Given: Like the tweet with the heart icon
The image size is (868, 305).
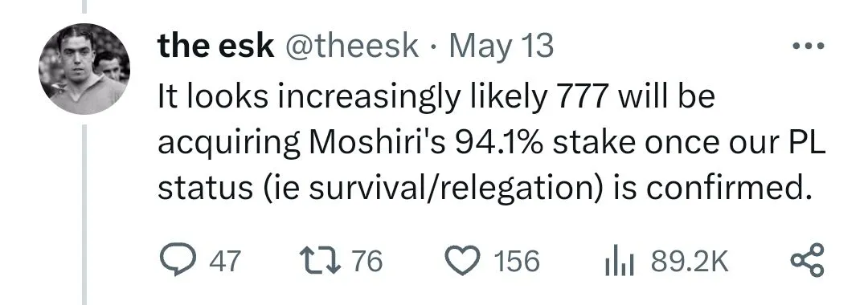Looking at the screenshot, I should pos(464,261).
